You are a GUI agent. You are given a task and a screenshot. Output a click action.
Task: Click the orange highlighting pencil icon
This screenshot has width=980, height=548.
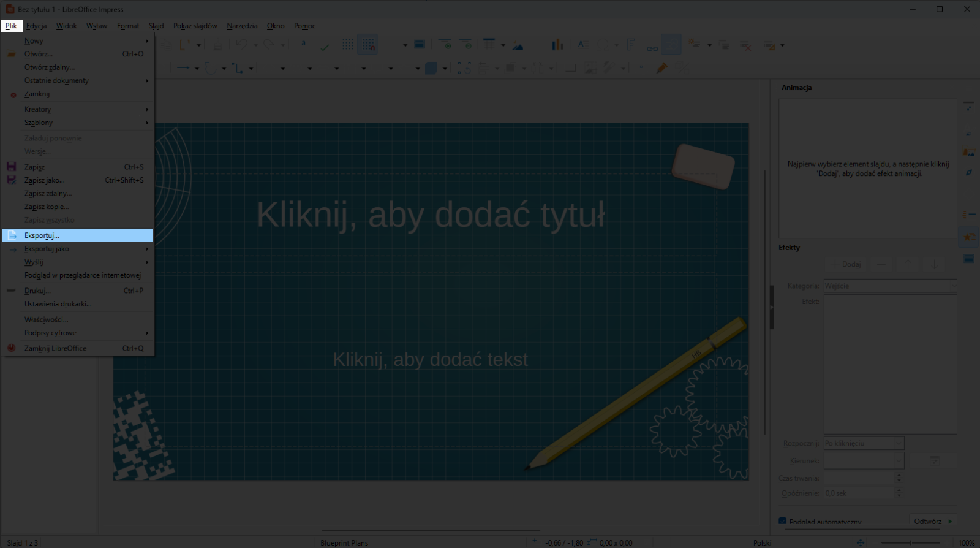(661, 67)
